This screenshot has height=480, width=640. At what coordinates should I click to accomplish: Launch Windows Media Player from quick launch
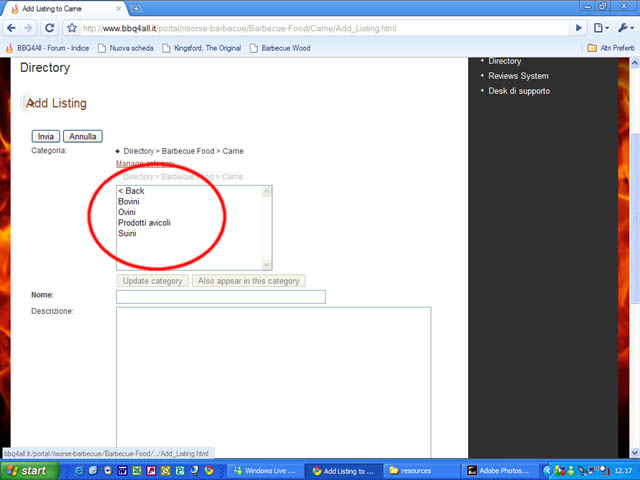pos(108,471)
